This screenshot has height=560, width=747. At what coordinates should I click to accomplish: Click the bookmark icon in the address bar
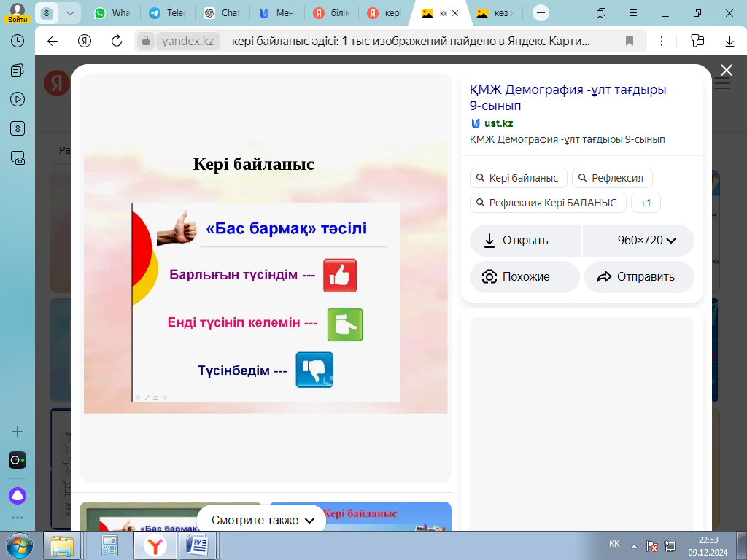point(629,41)
